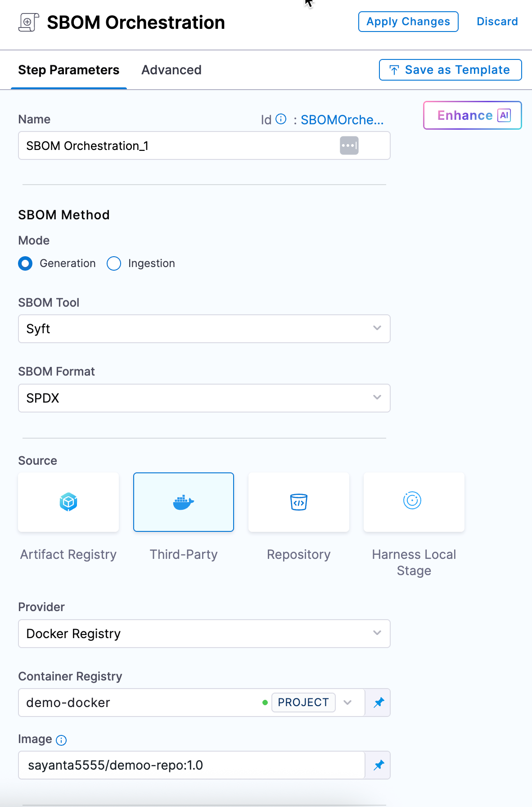Select the Ingestion mode radio button
The height and width of the screenshot is (807, 532).
pyautogui.click(x=114, y=263)
